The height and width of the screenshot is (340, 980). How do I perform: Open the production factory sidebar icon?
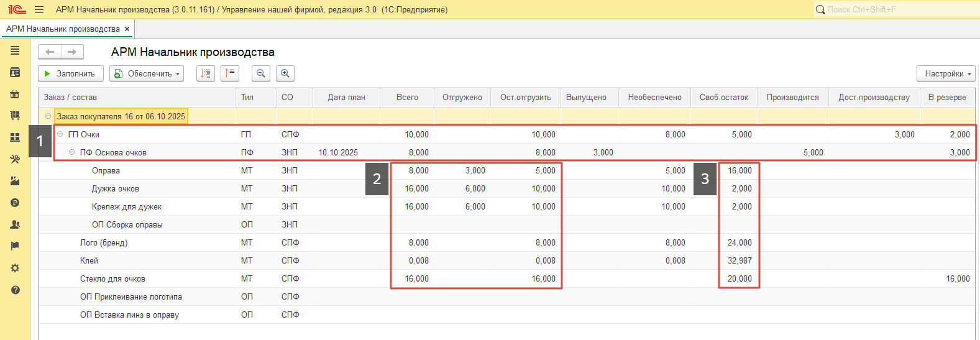(15, 181)
